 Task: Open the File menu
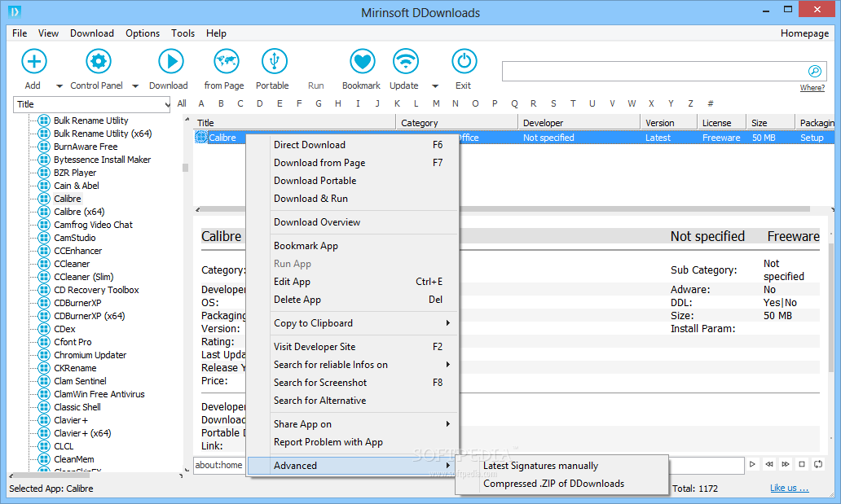pyautogui.click(x=20, y=33)
